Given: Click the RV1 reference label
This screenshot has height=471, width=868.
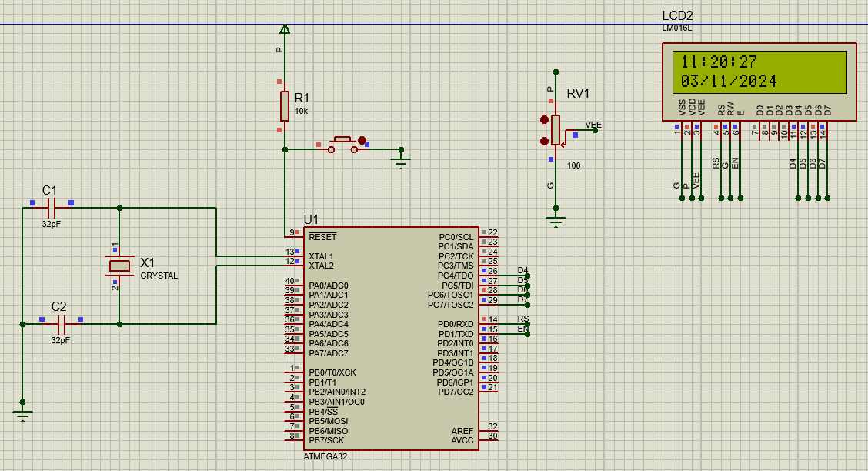Looking at the screenshot, I should coord(578,94).
